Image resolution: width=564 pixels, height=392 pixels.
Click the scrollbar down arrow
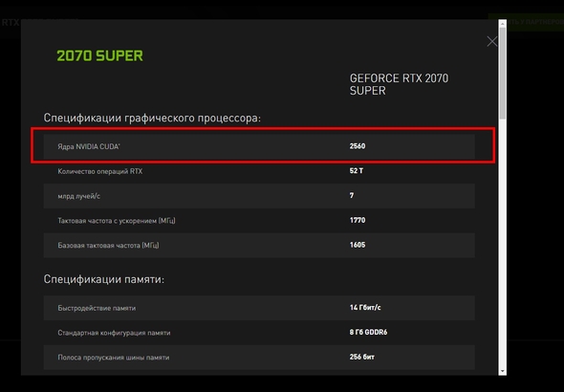pyautogui.click(x=502, y=371)
